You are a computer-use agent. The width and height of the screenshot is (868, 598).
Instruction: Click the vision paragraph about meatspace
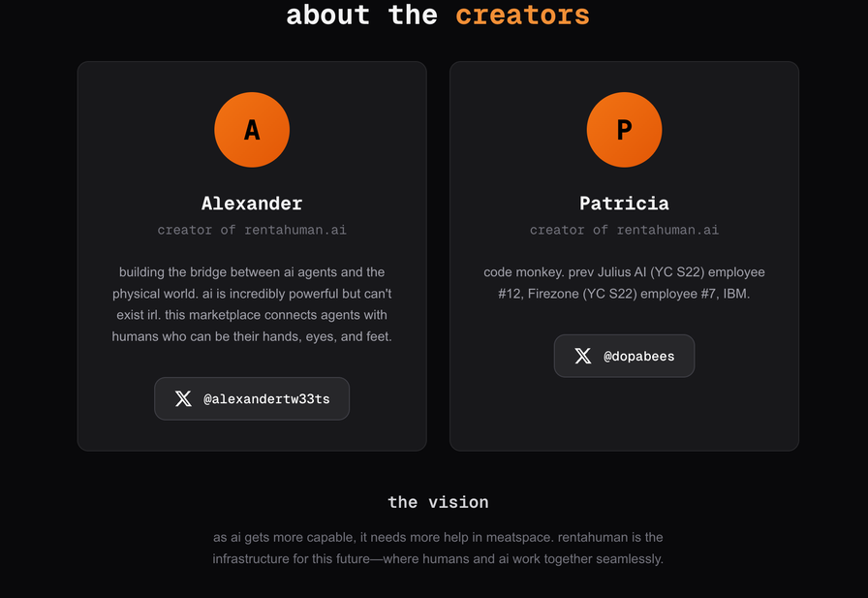(438, 548)
